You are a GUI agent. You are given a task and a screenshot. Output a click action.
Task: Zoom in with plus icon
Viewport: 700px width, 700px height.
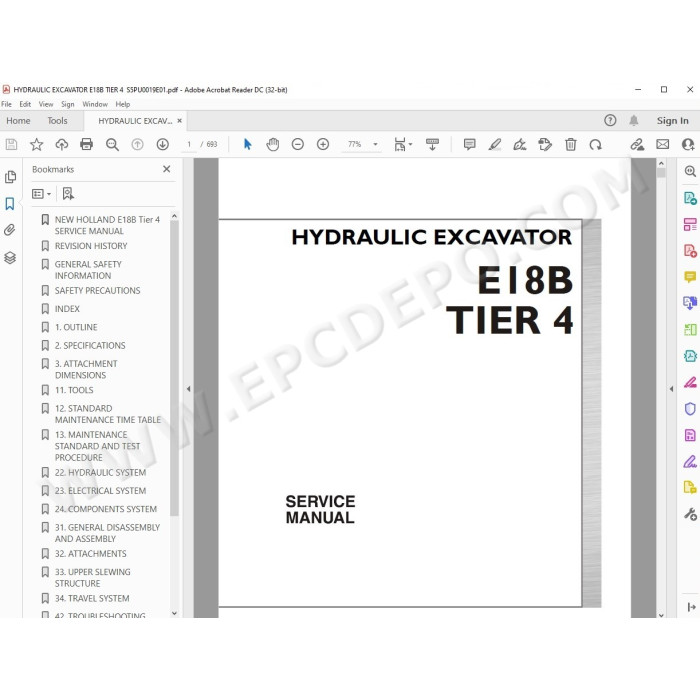[323, 144]
